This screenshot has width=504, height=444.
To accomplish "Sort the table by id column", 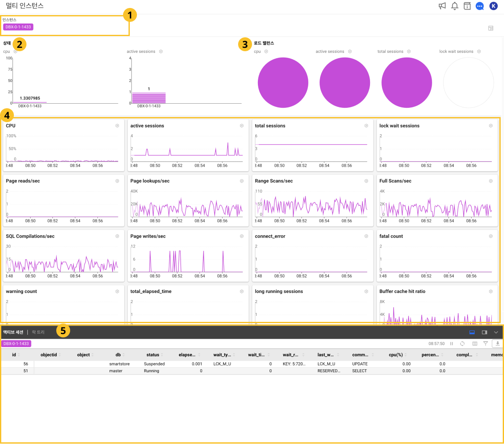I will pyautogui.click(x=16, y=355).
